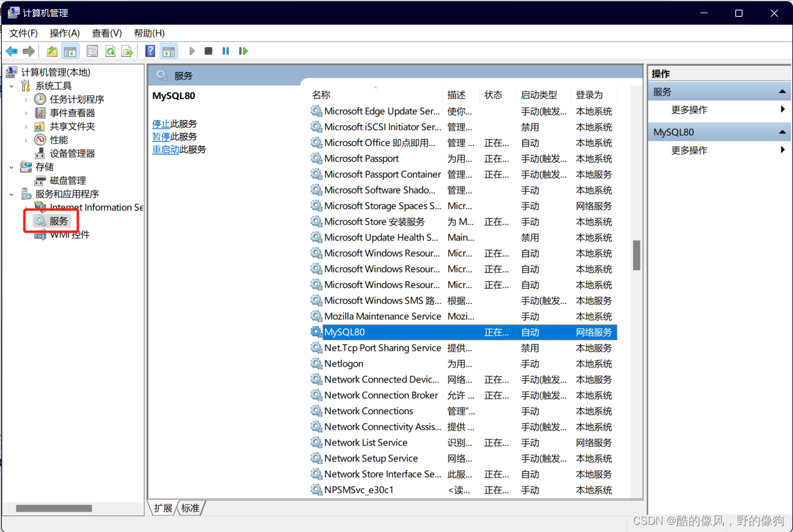Click the gear icon beside NPSMSvc_e30c1
The height and width of the screenshot is (532, 793).
[x=316, y=490]
